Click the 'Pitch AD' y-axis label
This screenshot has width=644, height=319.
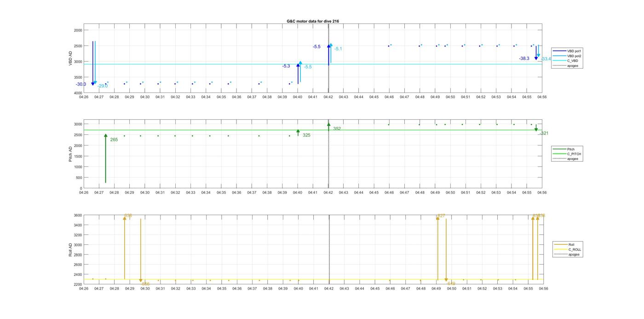[x=70, y=154]
